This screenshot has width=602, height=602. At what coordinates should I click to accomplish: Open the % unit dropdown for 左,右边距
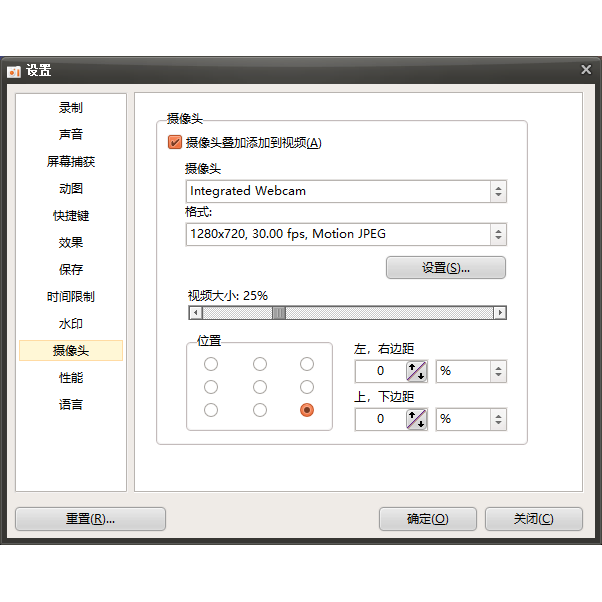[x=471, y=371]
